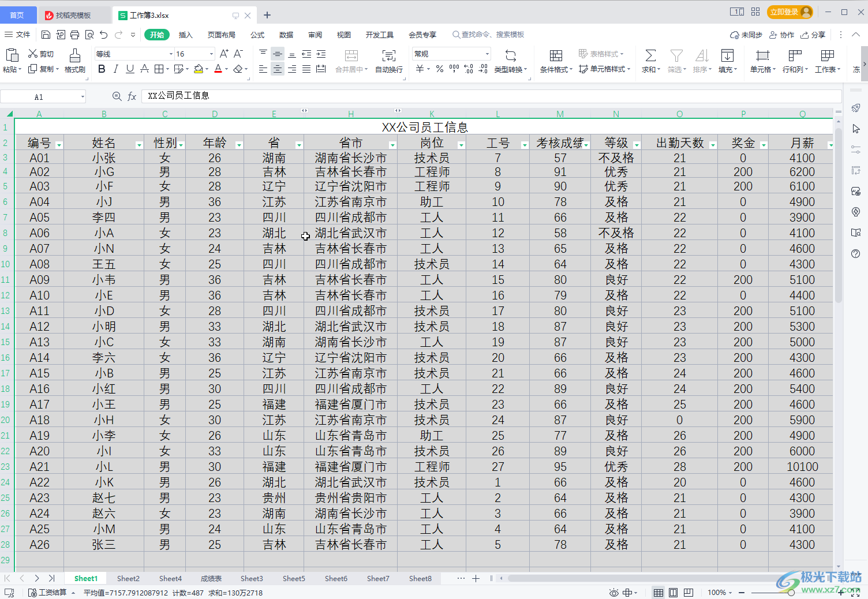Click the Save icon in quick access toolbar
The width and height of the screenshot is (868, 599).
pos(46,35)
